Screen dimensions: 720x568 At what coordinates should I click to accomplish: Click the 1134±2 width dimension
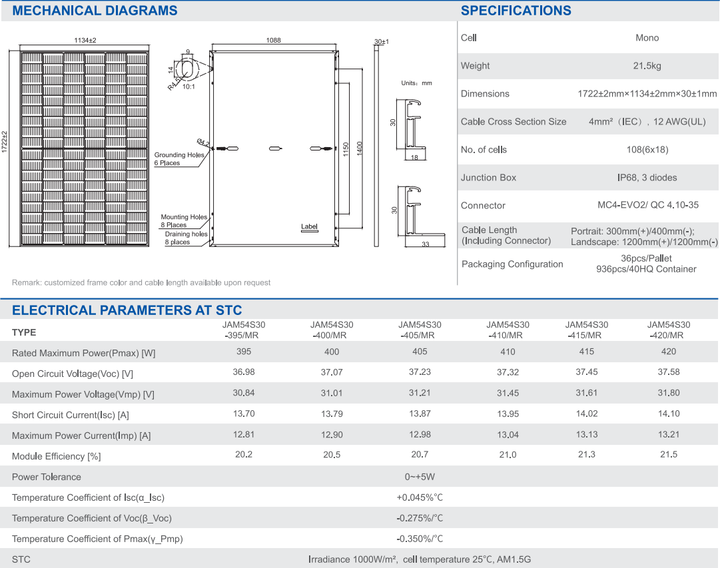[85, 40]
